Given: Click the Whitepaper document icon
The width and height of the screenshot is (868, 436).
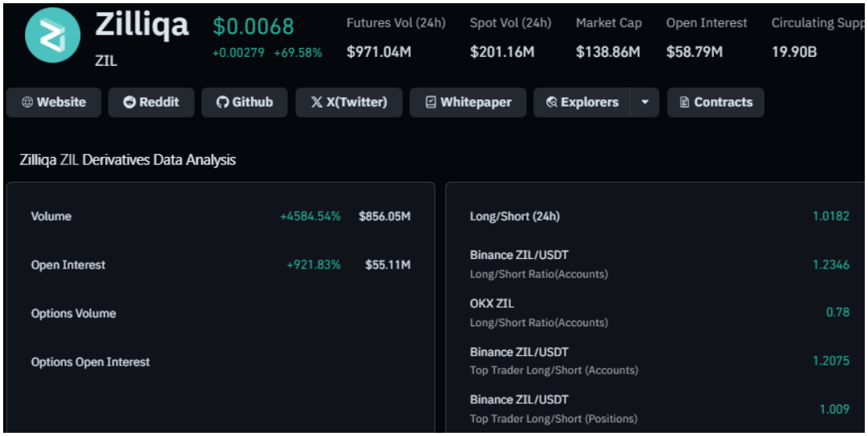Looking at the screenshot, I should (x=431, y=103).
